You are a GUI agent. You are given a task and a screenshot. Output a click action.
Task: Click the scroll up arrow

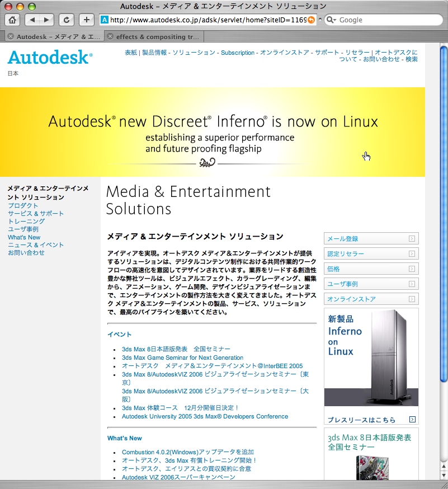coord(444,467)
